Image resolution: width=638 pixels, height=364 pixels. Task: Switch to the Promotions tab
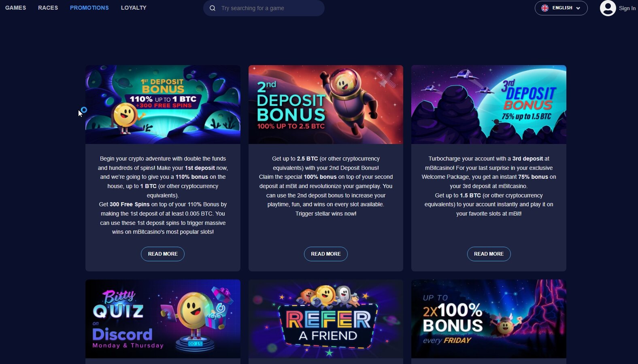pyautogui.click(x=89, y=8)
